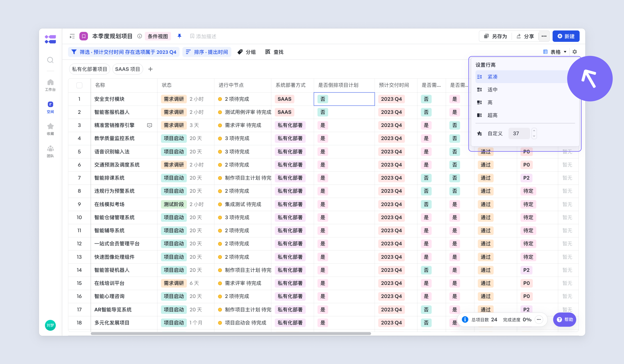Open the more options ellipsis in header
This screenshot has height=364, width=624.
544,36
